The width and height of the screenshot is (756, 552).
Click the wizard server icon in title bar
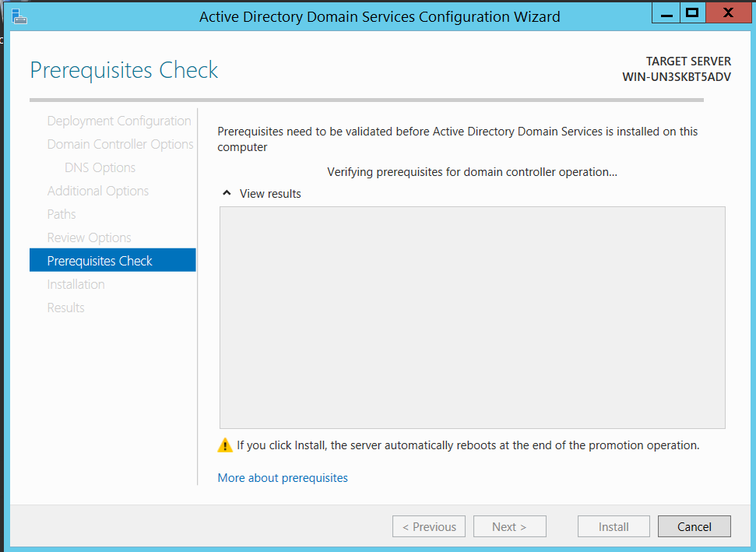[19, 16]
